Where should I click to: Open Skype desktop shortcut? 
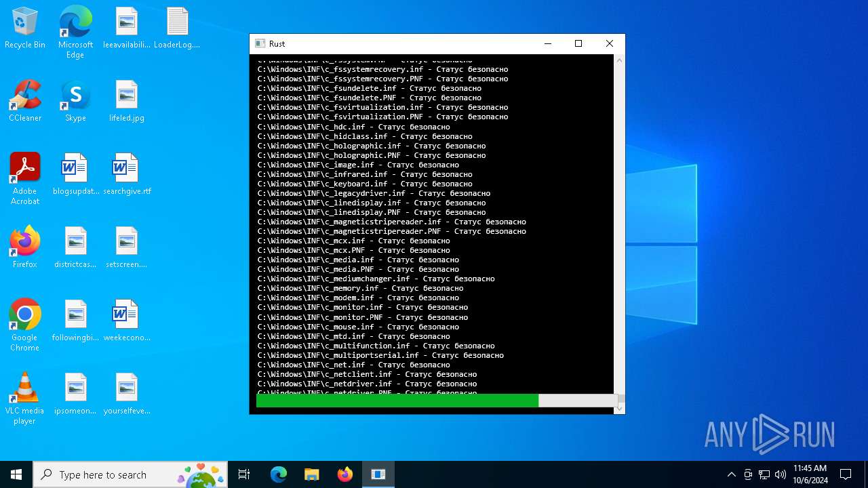pyautogui.click(x=75, y=102)
